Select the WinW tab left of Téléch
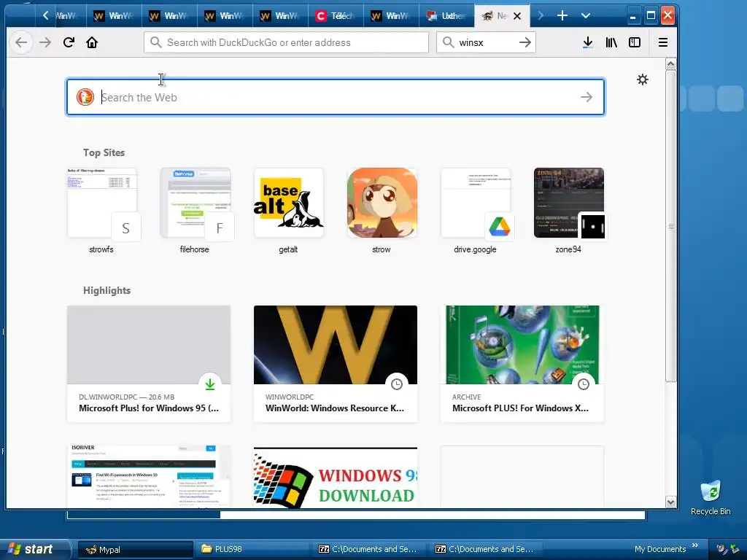747x560 pixels. (x=281, y=16)
